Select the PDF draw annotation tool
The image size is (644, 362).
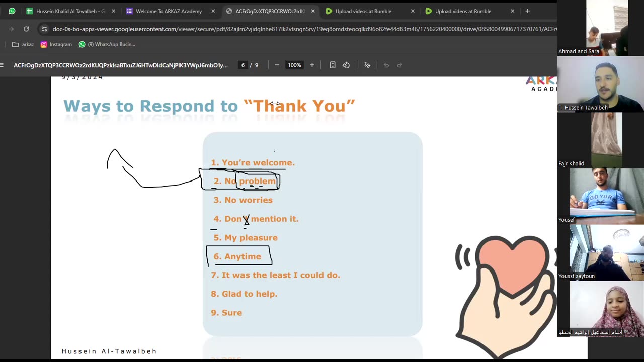[367, 65]
